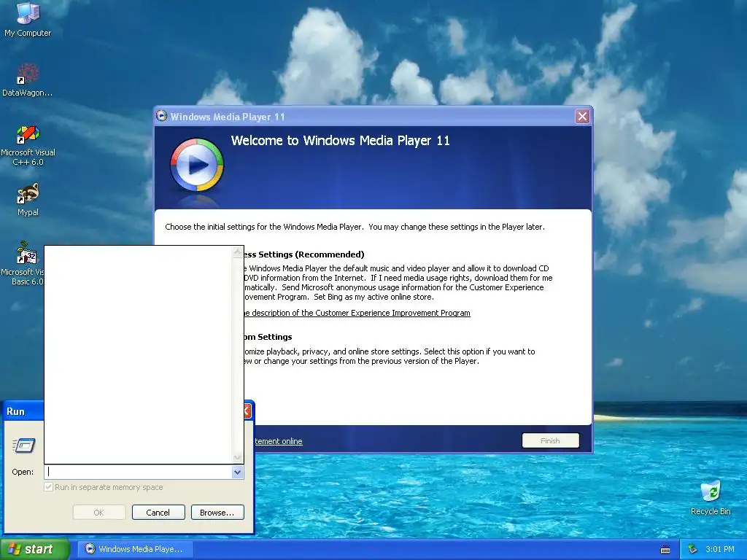Click the dropdown list scroll up arrow
Screen dimensions: 747x560
(x=237, y=252)
